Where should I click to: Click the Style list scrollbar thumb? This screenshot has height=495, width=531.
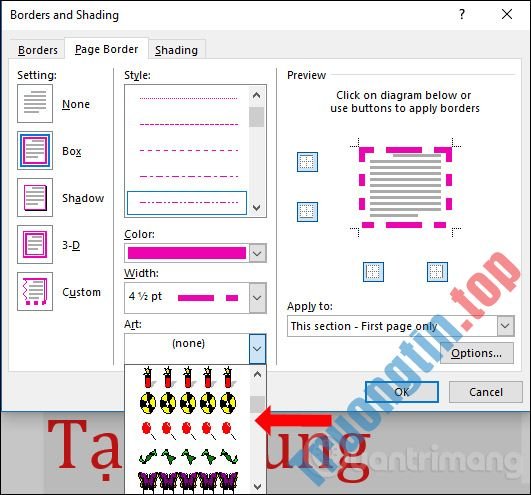click(257, 117)
